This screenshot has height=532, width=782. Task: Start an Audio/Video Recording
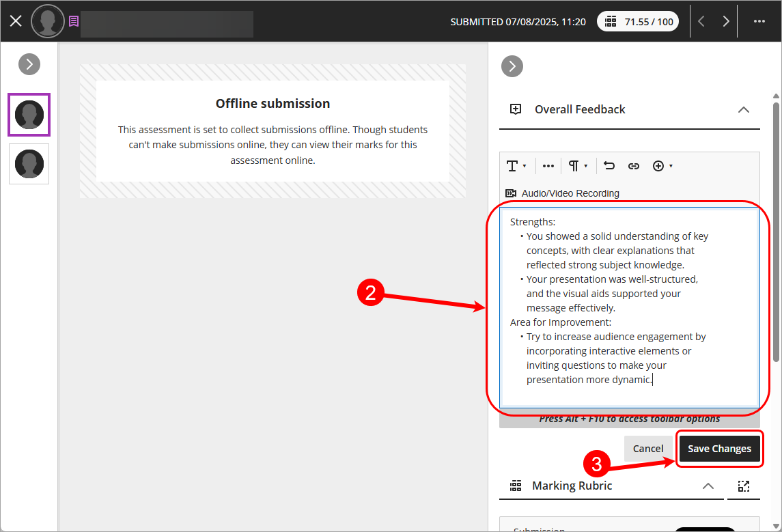click(563, 193)
